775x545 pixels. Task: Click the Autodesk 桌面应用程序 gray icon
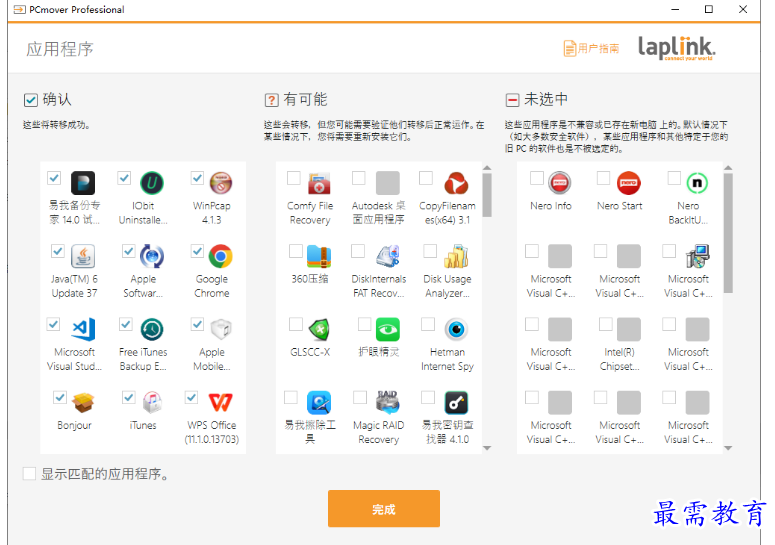click(x=388, y=183)
